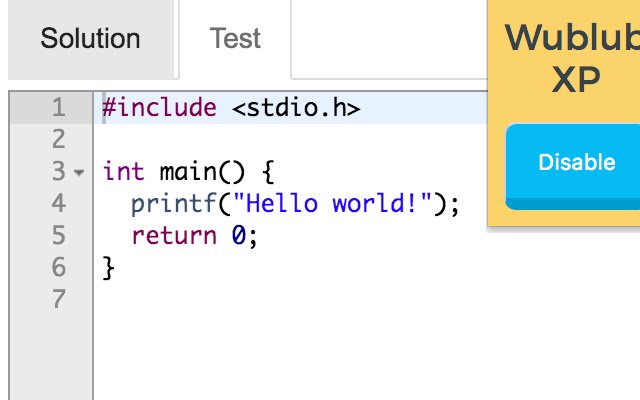Image resolution: width=640 pixels, height=400 pixels.
Task: Click line number 3 in gutter
Action: (58, 171)
